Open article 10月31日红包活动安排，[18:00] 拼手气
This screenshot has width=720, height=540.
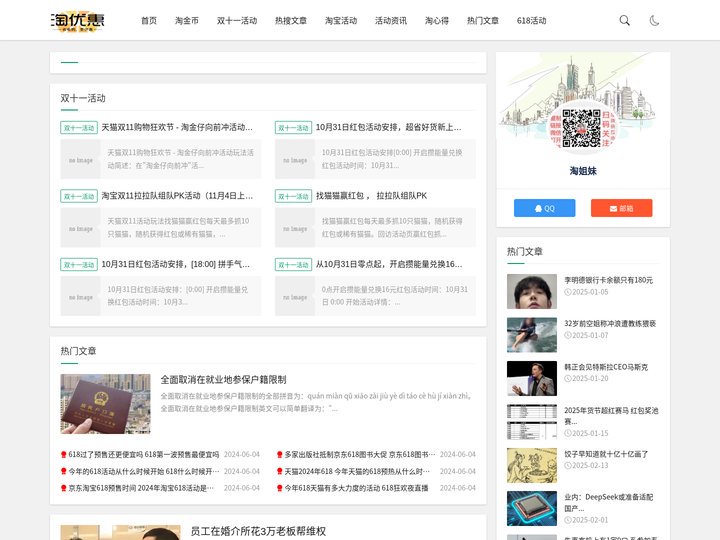(x=175, y=264)
